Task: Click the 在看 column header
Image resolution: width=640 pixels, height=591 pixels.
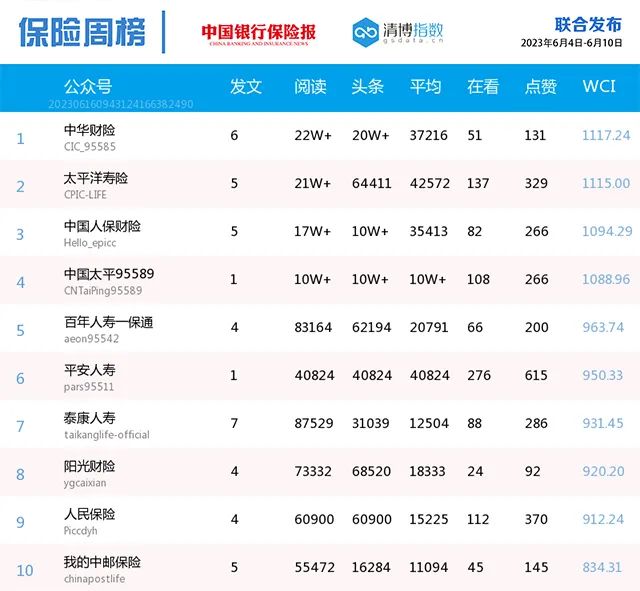Action: (x=483, y=87)
